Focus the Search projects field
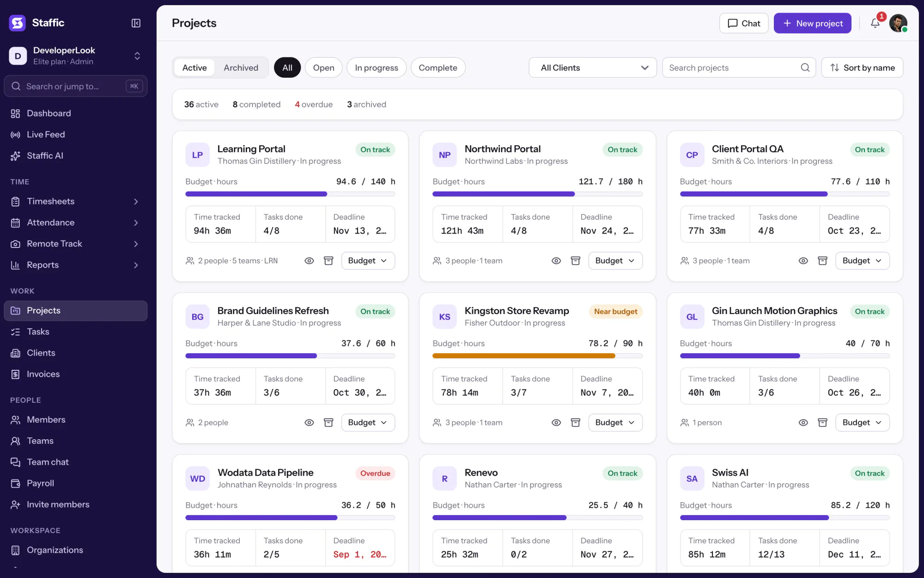This screenshot has height=578, width=924. pyautogui.click(x=739, y=68)
